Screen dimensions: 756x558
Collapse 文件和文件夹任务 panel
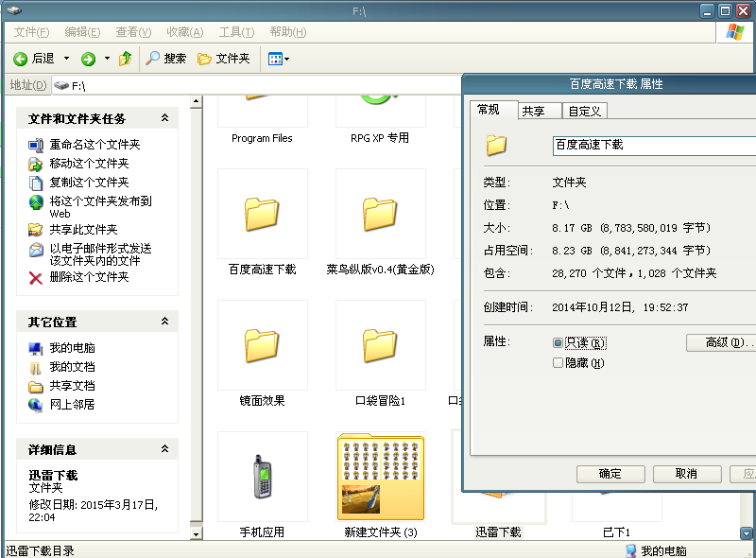point(164,118)
